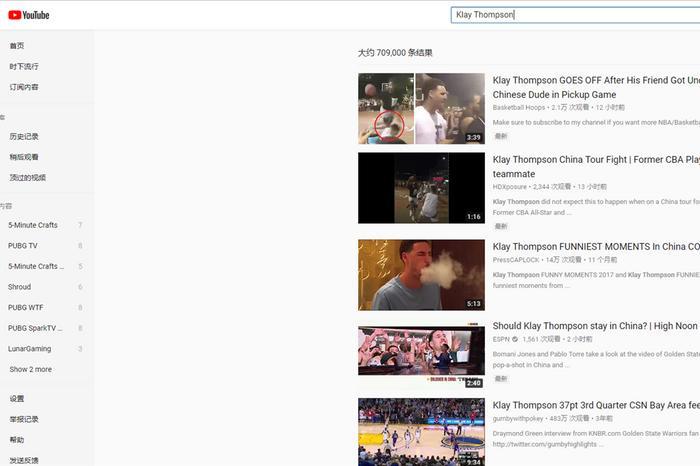Open title Should Klay Thompson stay in China?
Image resolution: width=700 pixels, height=466 pixels.
[595, 326]
